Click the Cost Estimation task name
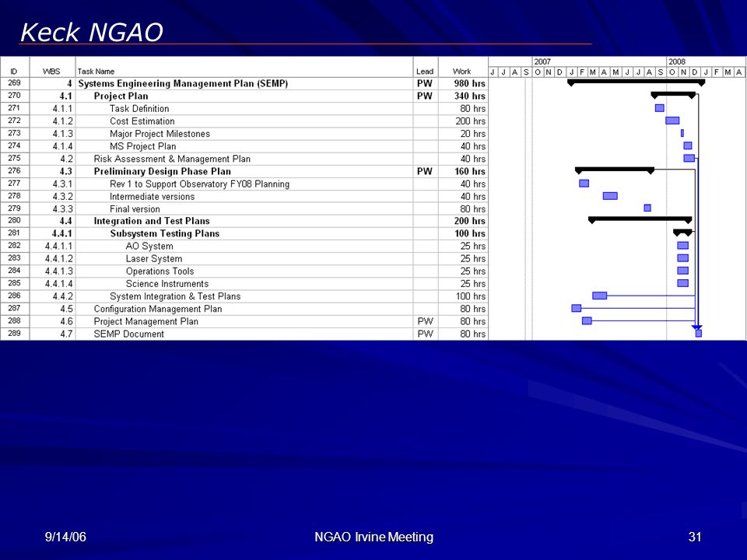Viewport: 747px width, 560px height. [x=142, y=121]
